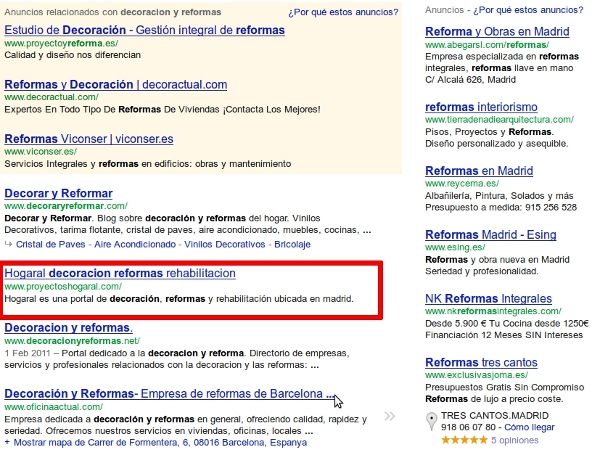This screenshot has height=455, width=600.
Task: Click Mostrar mapa de Carrer de Formentera link
Action: [x=160, y=443]
